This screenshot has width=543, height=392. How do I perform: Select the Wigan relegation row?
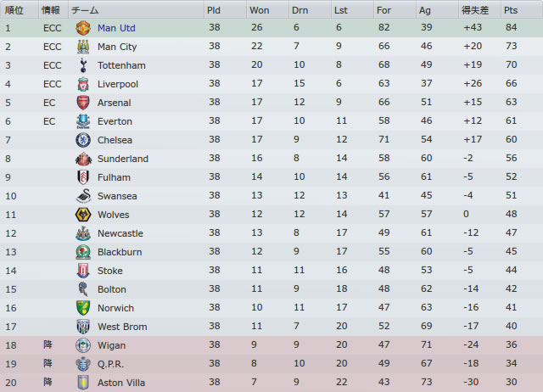(271, 345)
